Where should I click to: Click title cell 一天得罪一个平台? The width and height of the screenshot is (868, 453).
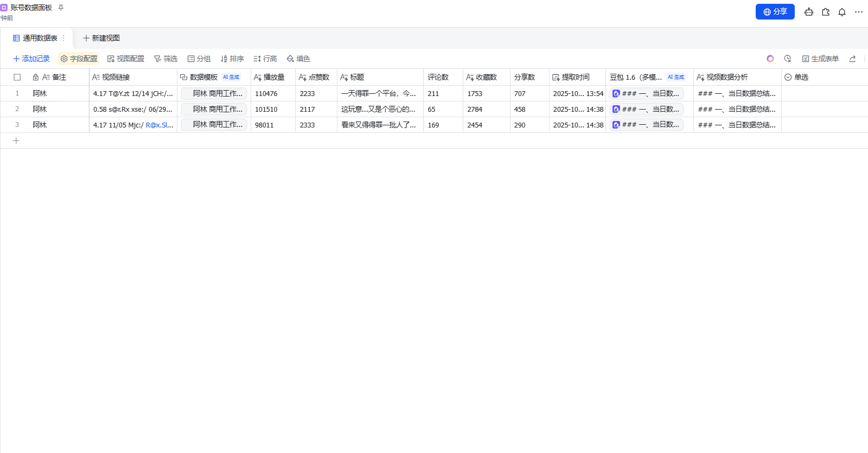pyautogui.click(x=380, y=93)
